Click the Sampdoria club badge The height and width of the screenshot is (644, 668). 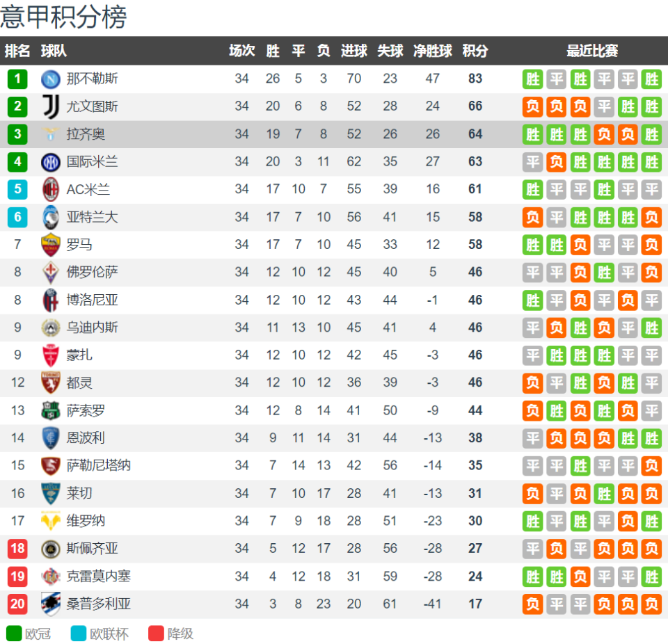coord(51,604)
